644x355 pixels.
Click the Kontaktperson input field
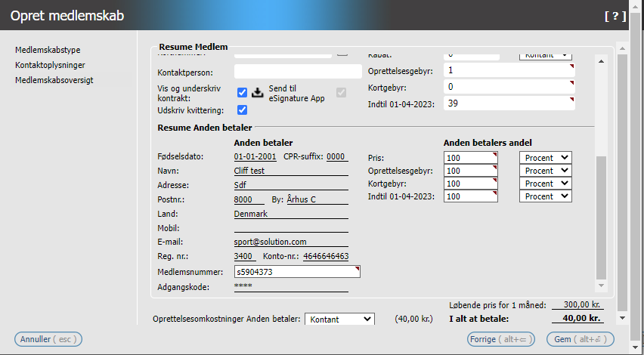click(x=298, y=72)
